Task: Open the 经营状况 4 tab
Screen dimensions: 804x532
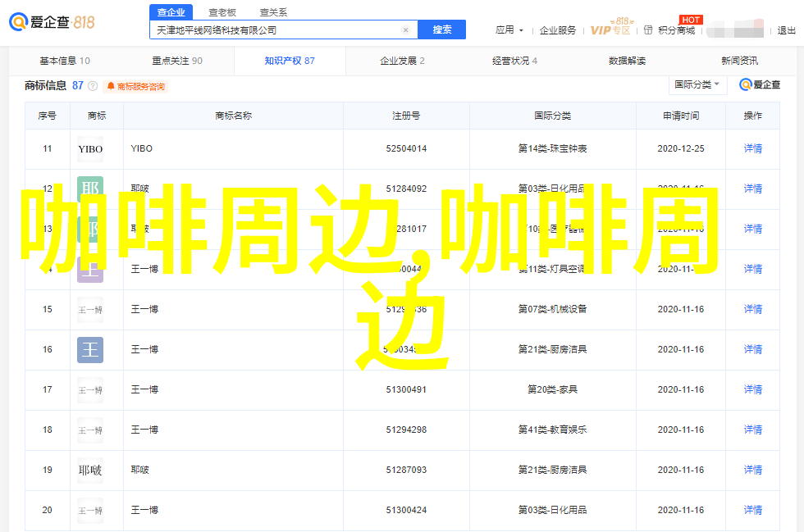Action: point(514,61)
